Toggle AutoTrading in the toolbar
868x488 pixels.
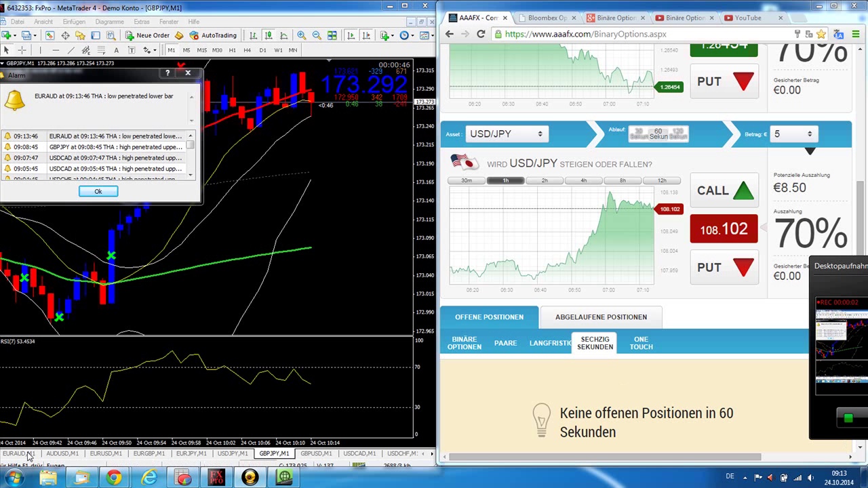213,35
